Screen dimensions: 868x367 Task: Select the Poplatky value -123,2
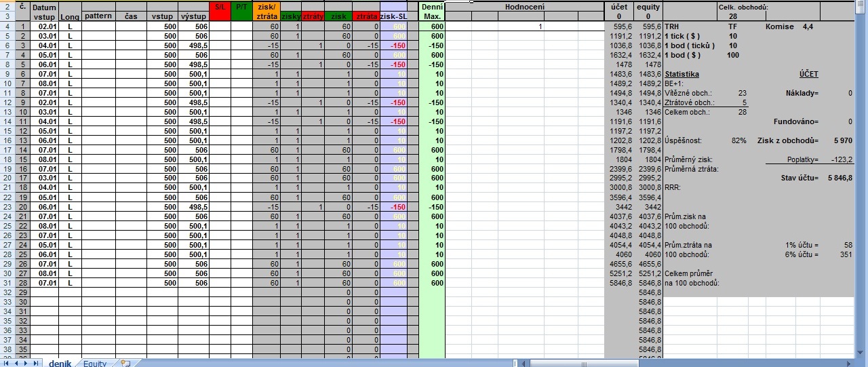point(841,159)
